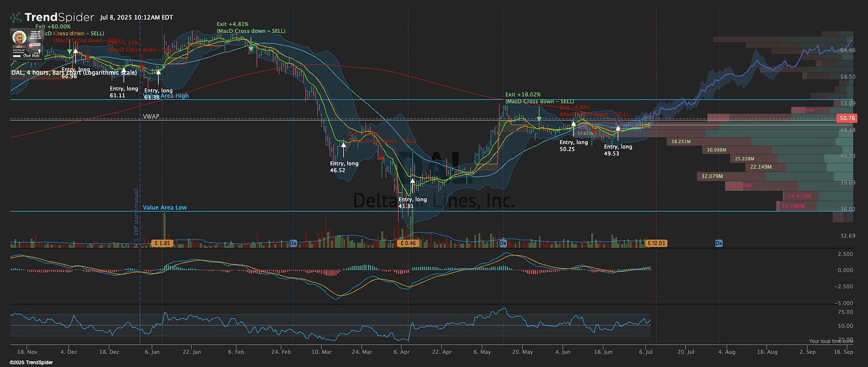Select the 'DAL, 4 hours, Bars chart' title

click(74, 72)
